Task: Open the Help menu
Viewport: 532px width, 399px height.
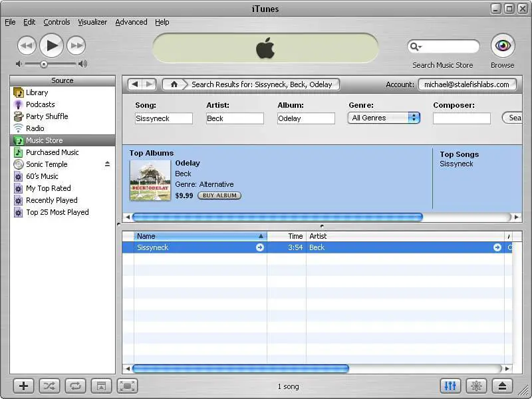Action: click(x=162, y=22)
